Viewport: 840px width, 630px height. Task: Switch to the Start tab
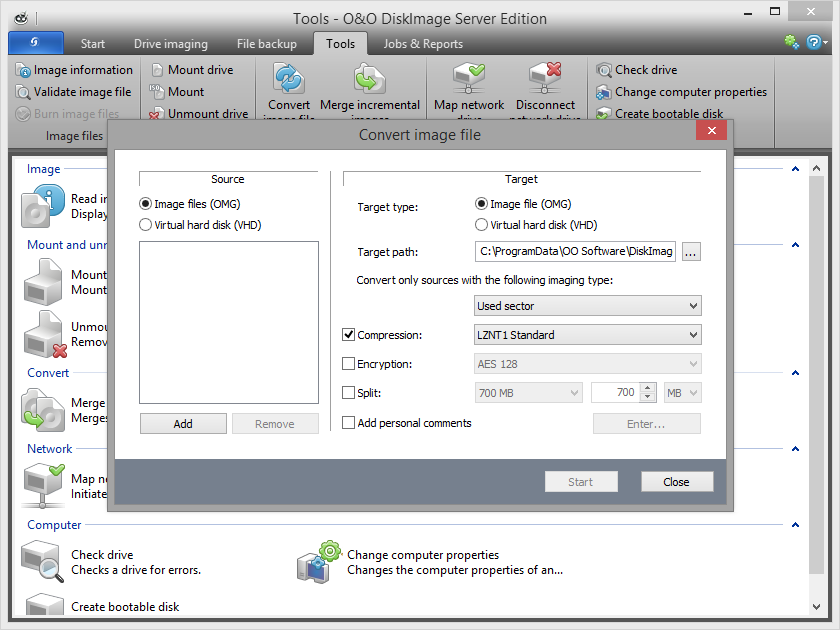[93, 44]
